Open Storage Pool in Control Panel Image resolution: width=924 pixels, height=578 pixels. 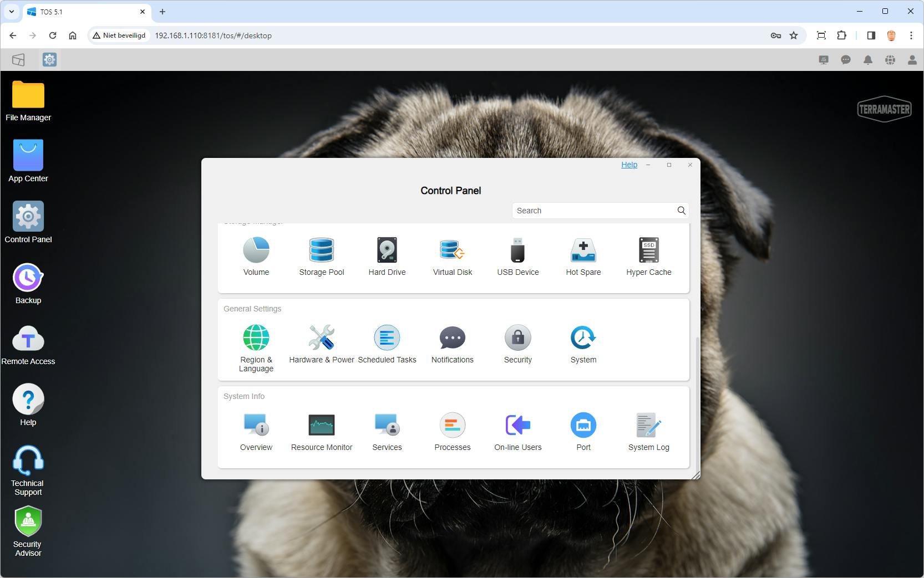pyautogui.click(x=322, y=257)
